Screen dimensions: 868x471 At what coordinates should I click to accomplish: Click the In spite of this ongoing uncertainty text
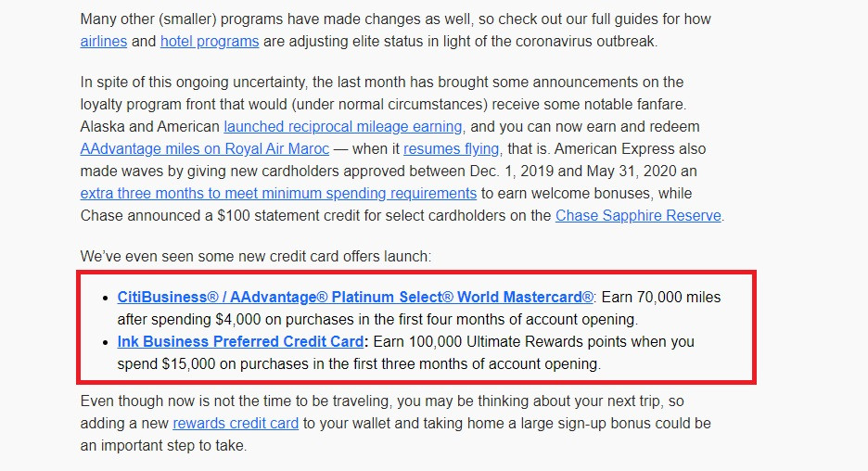pyautogui.click(x=193, y=83)
